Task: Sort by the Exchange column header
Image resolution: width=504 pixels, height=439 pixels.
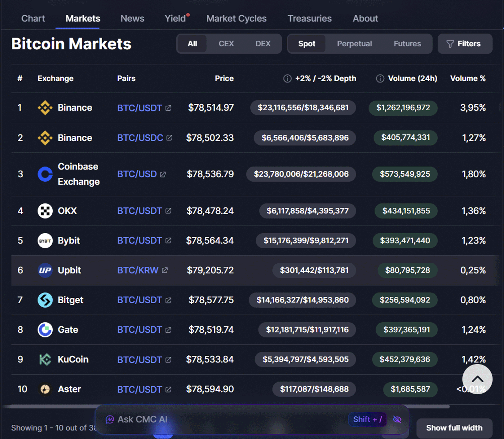Action: [55, 79]
